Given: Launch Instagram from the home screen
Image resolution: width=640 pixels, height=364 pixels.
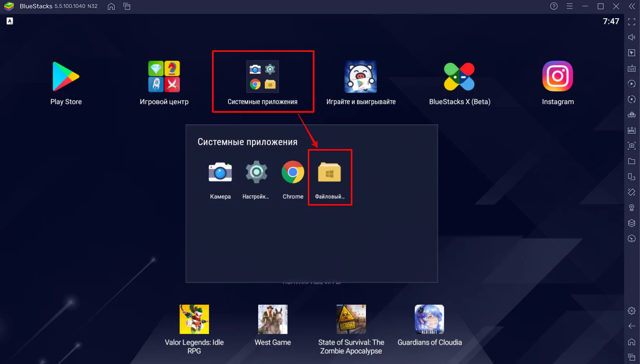Looking at the screenshot, I should coord(557,77).
